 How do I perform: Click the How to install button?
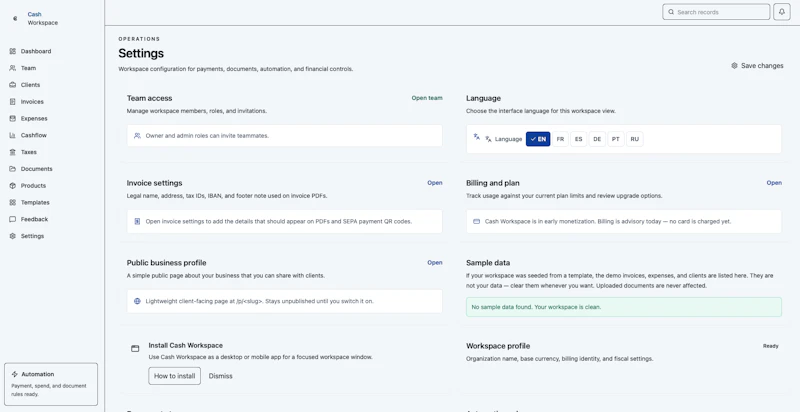pyautogui.click(x=174, y=376)
